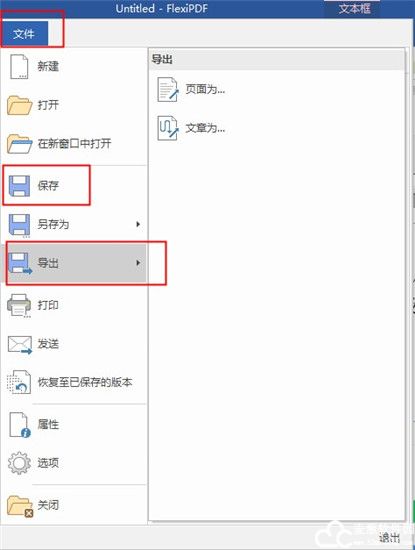Click the 退出 button at bottom
415x550 pixels.
tap(389, 537)
